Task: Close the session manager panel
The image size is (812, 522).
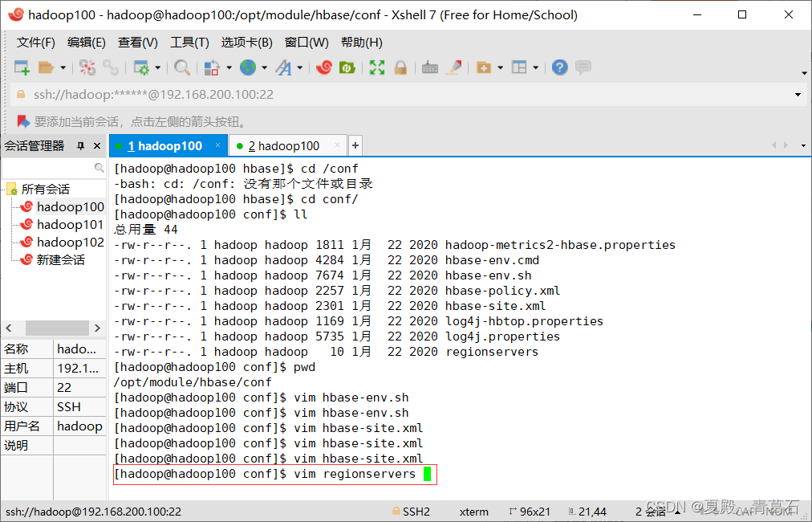Action: (97, 146)
